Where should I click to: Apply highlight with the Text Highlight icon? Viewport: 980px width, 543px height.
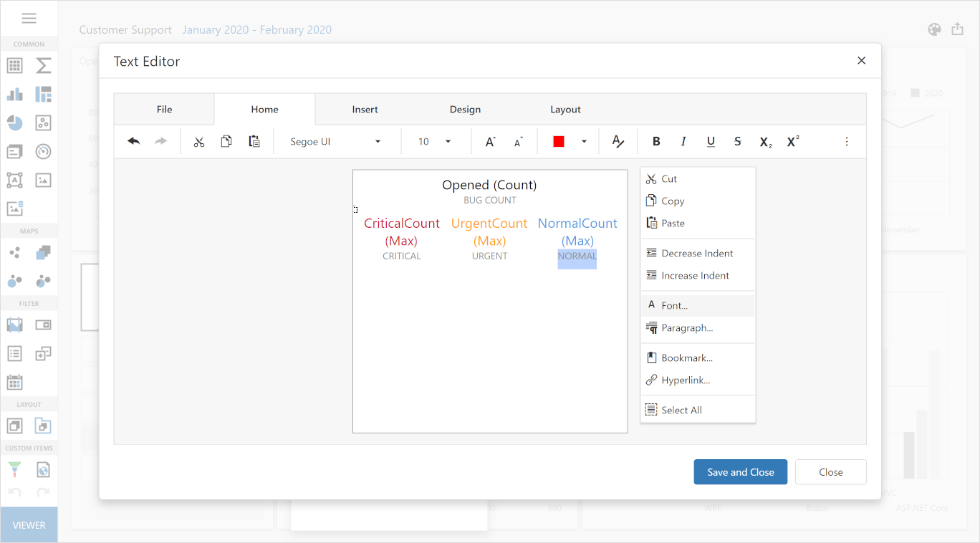pos(618,141)
